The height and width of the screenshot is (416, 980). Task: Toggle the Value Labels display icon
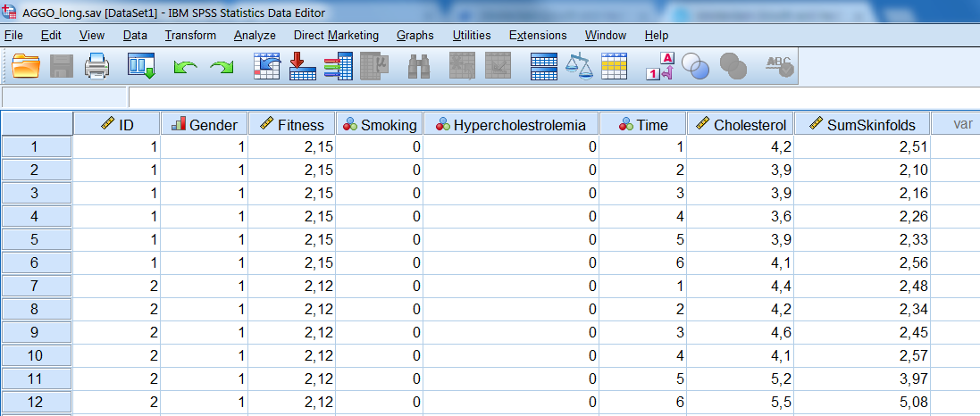pyautogui.click(x=659, y=66)
